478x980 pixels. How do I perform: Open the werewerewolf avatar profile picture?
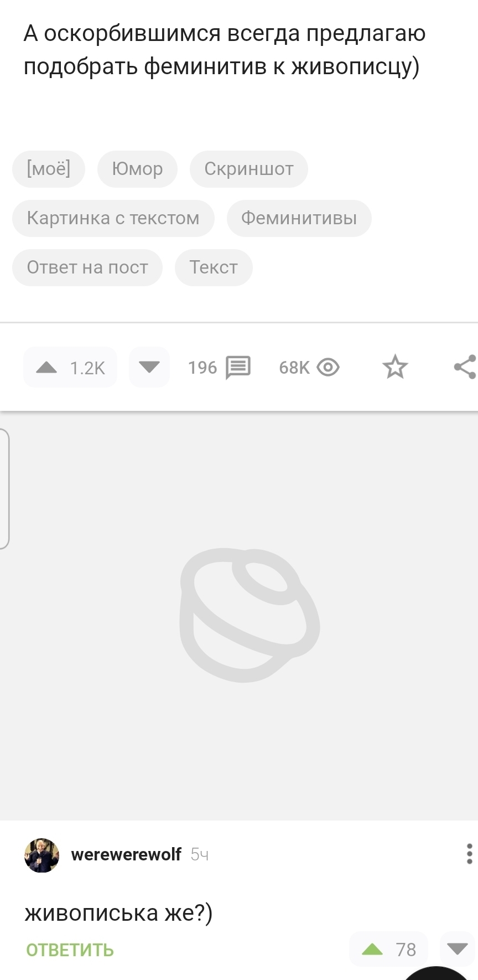click(x=41, y=855)
